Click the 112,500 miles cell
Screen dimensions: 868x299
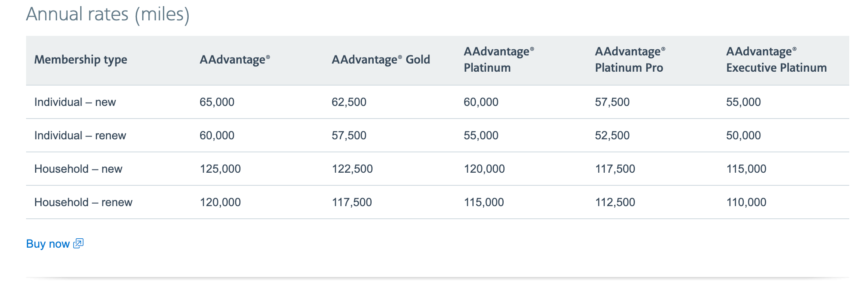click(x=615, y=202)
